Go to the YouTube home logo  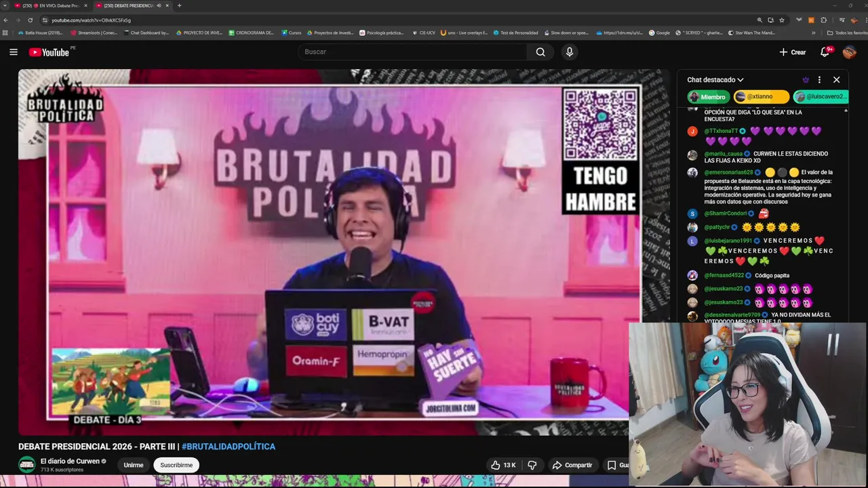[49, 52]
